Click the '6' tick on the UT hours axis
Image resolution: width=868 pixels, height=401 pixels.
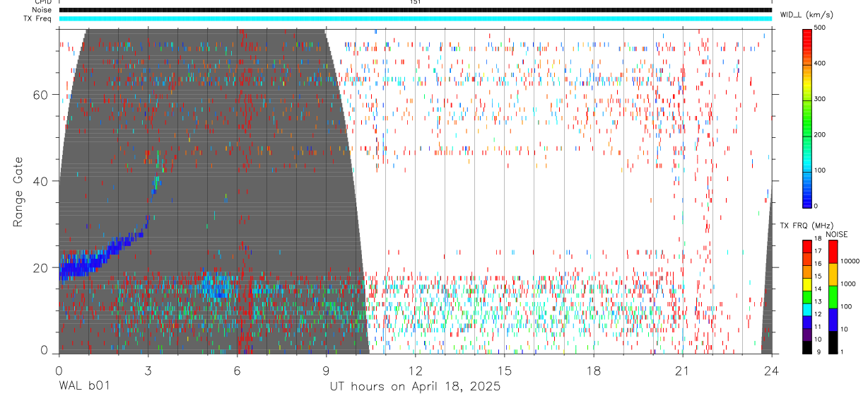tap(237, 371)
